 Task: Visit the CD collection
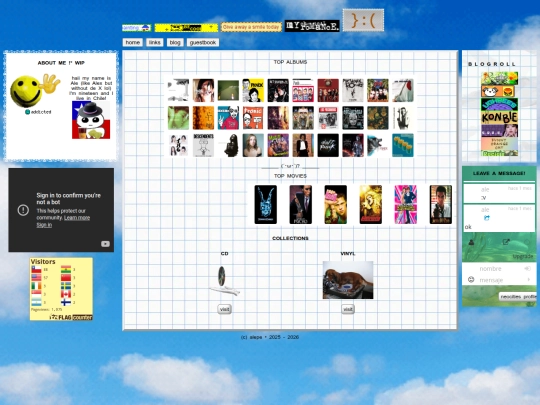[x=225, y=309]
